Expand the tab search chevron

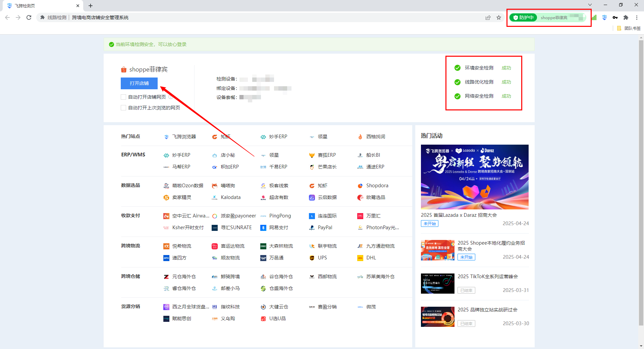coord(590,5)
